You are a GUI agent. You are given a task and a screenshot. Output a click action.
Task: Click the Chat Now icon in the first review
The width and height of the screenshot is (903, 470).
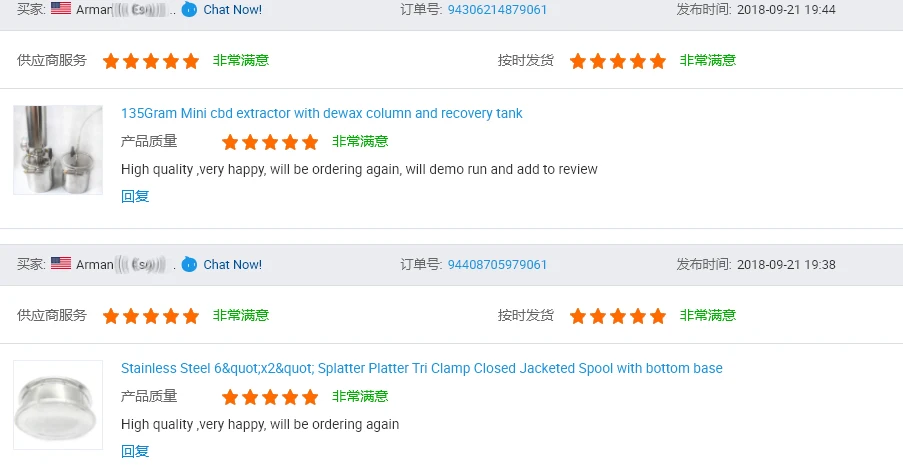point(189,9)
